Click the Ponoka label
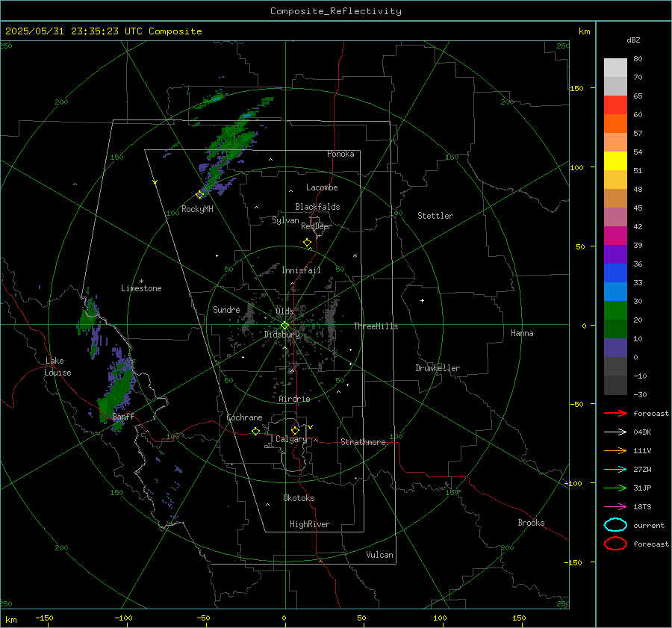Screen dimensions: 672x628 click(340, 154)
